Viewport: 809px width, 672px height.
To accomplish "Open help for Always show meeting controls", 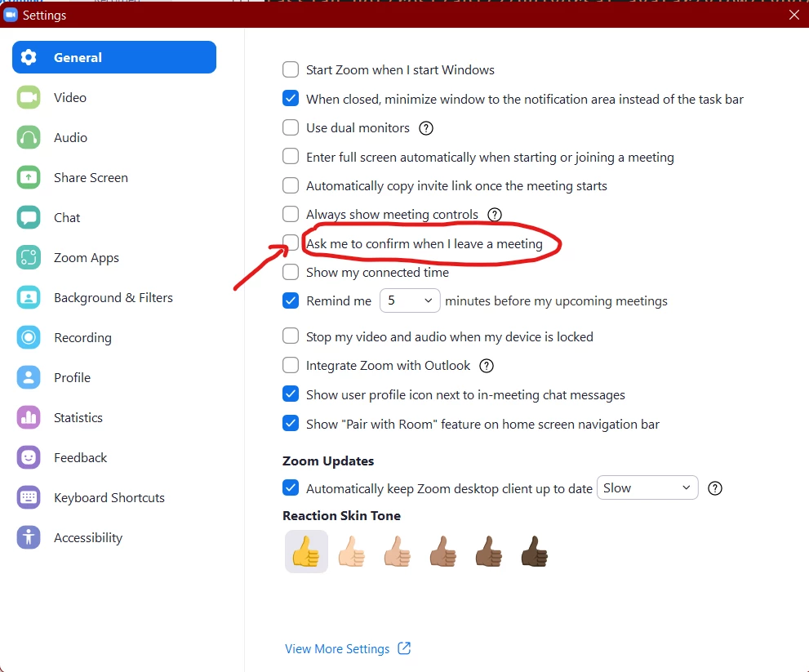I will pyautogui.click(x=494, y=215).
